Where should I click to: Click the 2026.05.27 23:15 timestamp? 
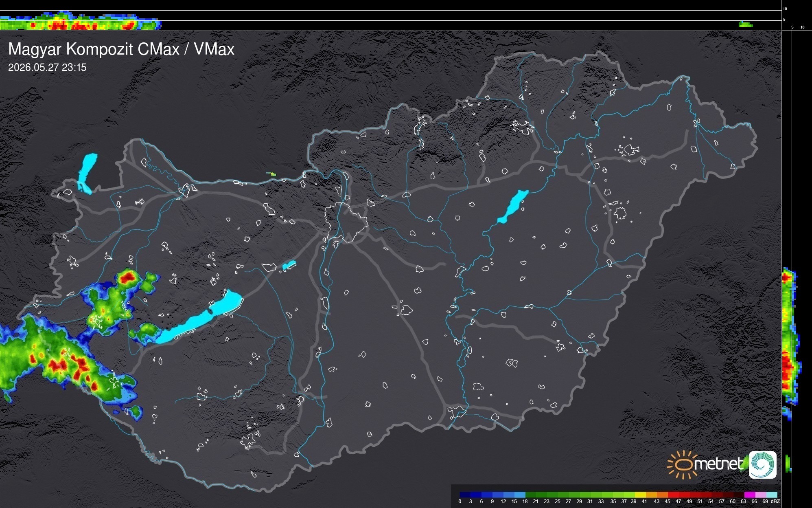pyautogui.click(x=47, y=68)
